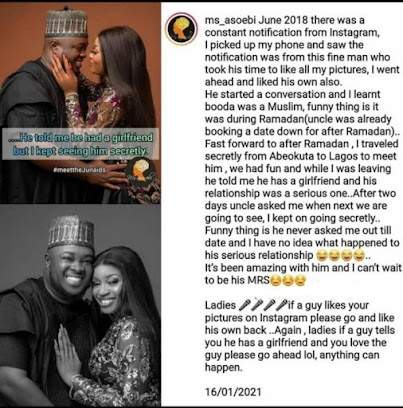403x408 pixels.
Task: Click the first microphone emoji after 'Ladies'
Action: pos(244,305)
